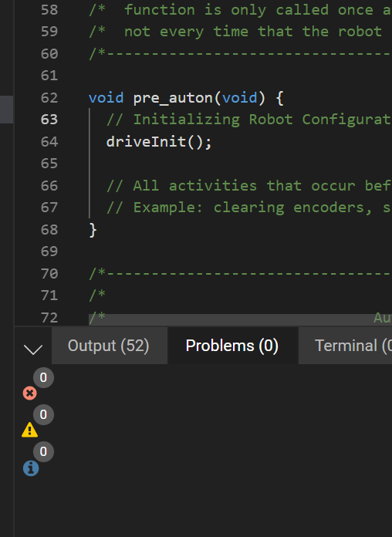Click the Initializing Robot Configuration comment

[x=248, y=120]
